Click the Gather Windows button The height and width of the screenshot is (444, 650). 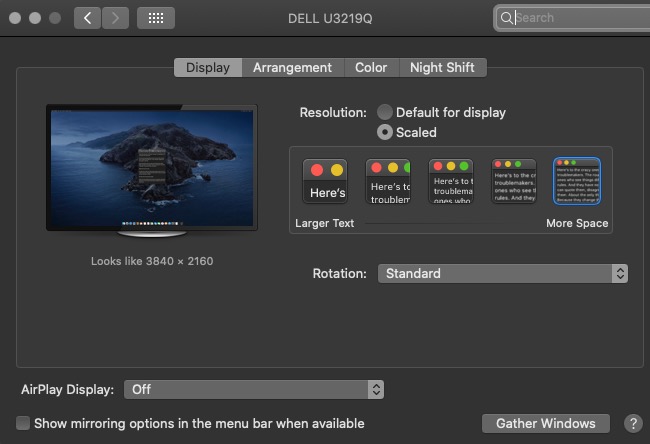tap(546, 423)
